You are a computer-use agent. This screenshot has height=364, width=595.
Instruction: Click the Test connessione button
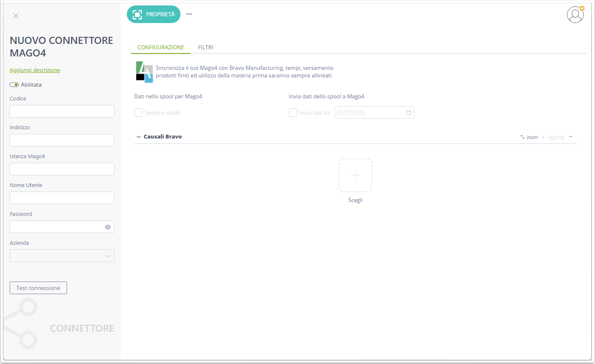38,288
